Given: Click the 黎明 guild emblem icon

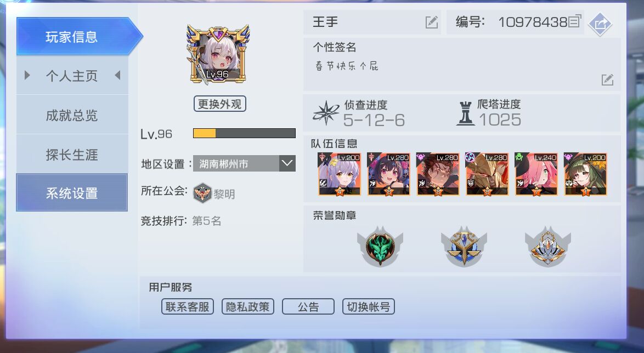Looking at the screenshot, I should pyautogui.click(x=202, y=193).
